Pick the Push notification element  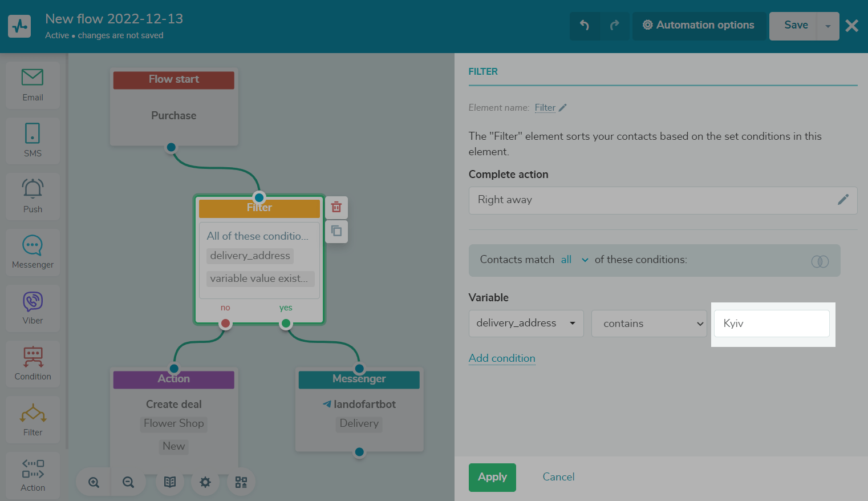click(x=33, y=196)
